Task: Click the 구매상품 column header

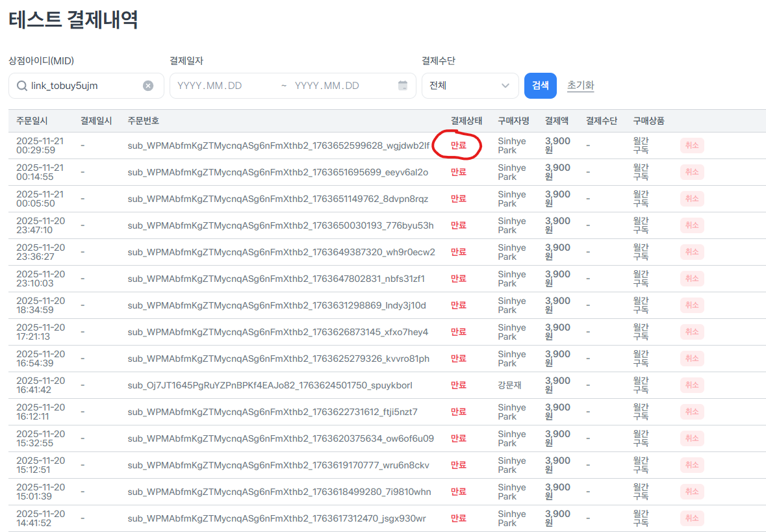Action: [x=648, y=121]
